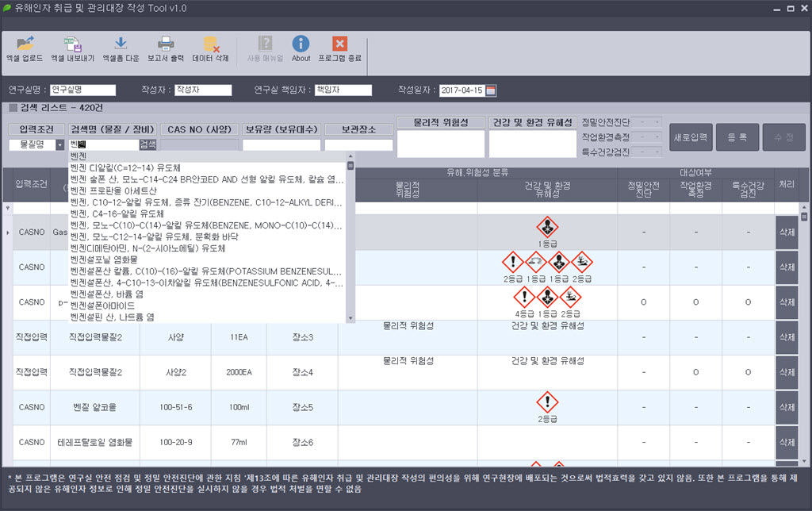Select 벤젠설핀 산, 나트륨 염 entry
The width and height of the screenshot is (812, 511).
[207, 317]
